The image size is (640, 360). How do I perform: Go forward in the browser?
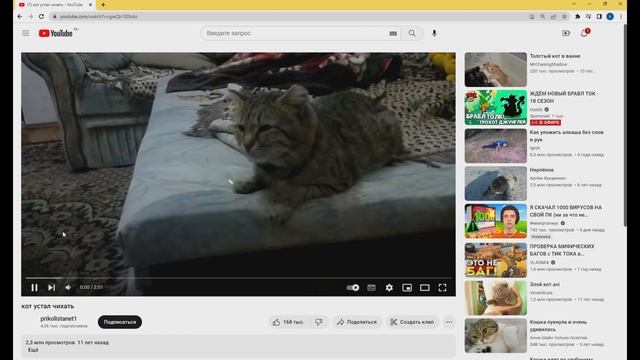pos(31,16)
